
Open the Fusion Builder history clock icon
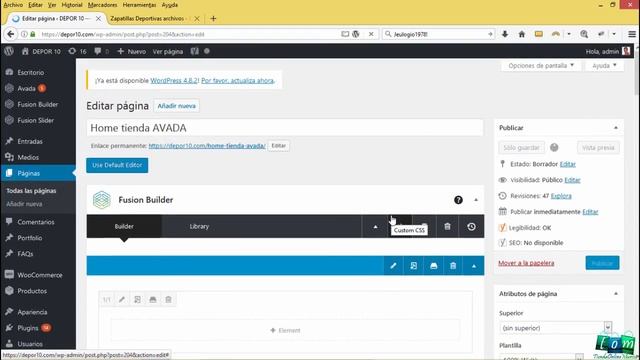471,227
